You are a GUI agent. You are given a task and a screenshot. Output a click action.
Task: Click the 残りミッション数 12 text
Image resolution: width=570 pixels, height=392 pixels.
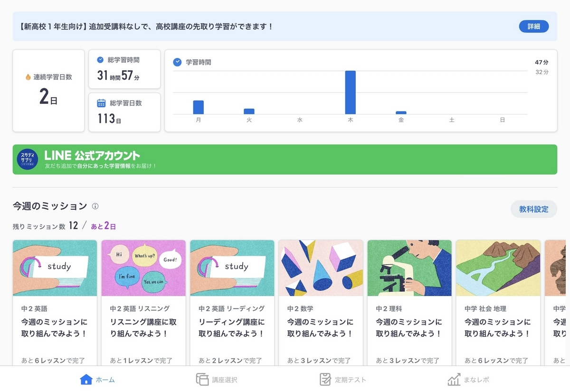tap(45, 226)
